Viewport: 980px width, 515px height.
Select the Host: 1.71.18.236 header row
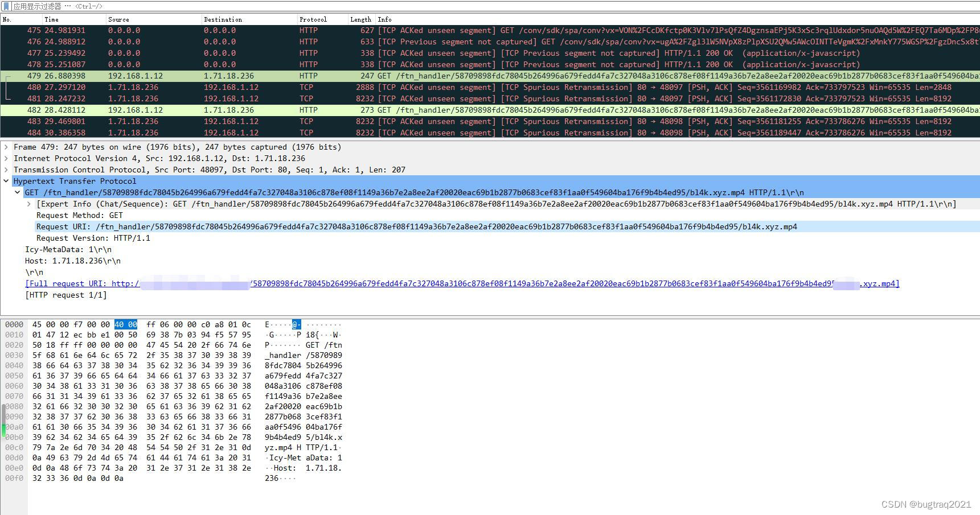(73, 261)
